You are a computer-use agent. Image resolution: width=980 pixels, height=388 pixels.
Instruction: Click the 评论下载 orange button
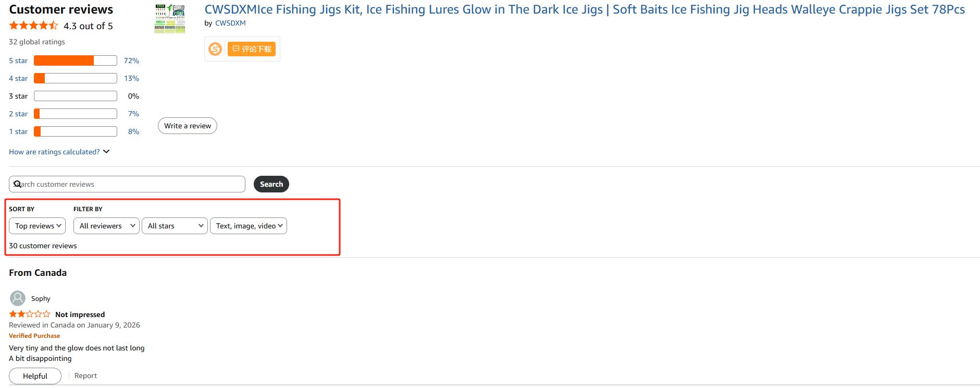pyautogui.click(x=252, y=49)
